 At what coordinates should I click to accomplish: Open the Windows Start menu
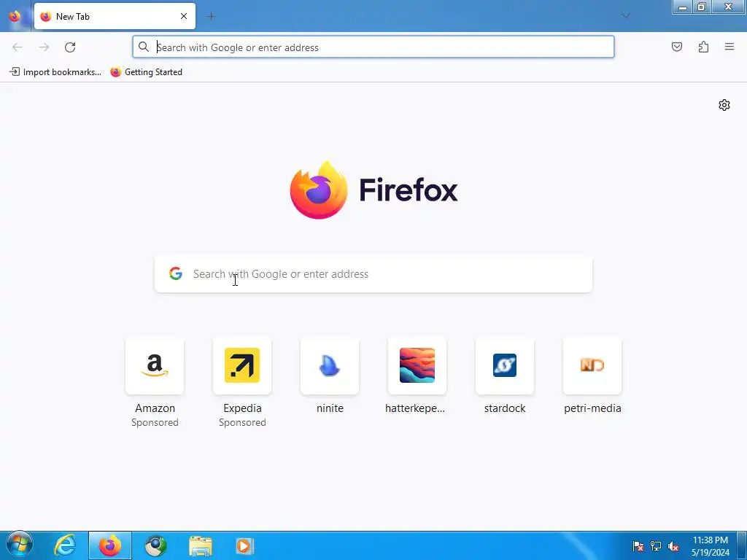click(x=20, y=545)
